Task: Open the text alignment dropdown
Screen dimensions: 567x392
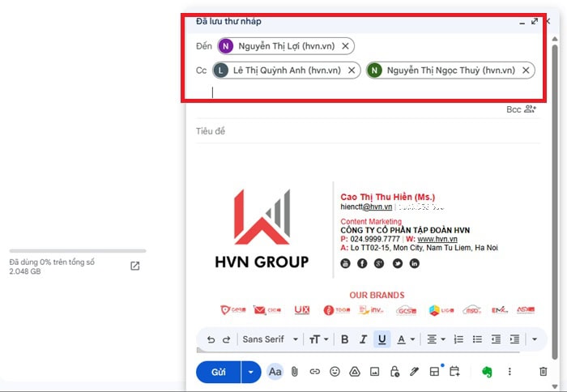Action: (x=436, y=339)
